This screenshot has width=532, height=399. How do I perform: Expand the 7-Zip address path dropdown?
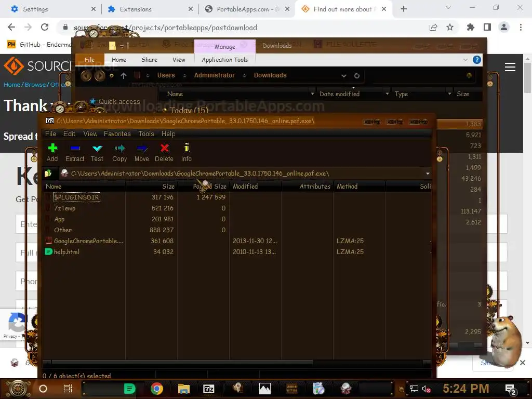428,174
